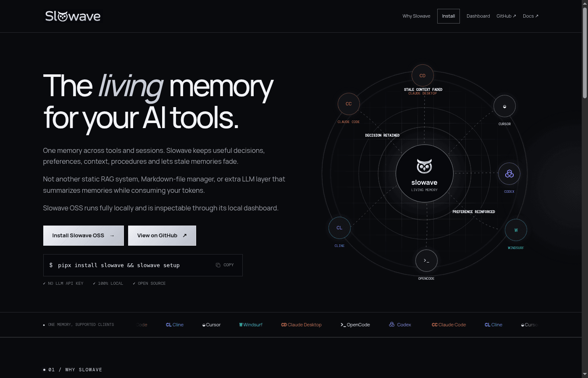Copy the pipx install command
The width and height of the screenshot is (588, 378).
(225, 265)
